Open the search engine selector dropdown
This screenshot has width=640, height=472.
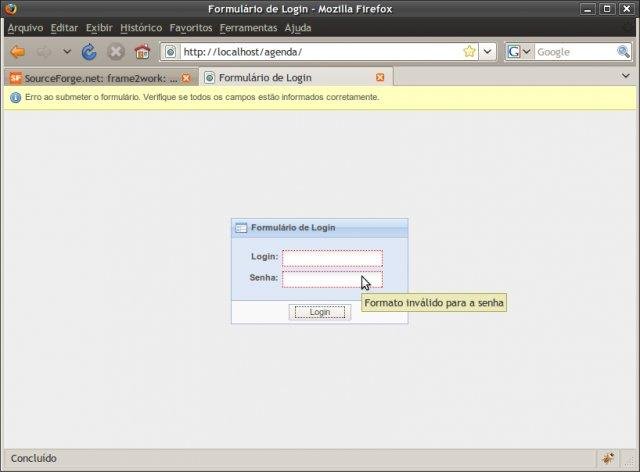tap(519, 52)
